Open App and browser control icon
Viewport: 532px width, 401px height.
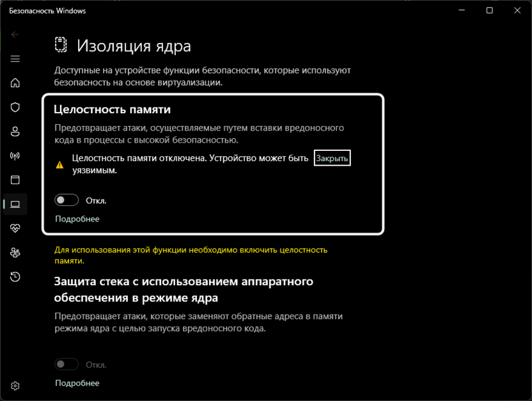(15, 180)
